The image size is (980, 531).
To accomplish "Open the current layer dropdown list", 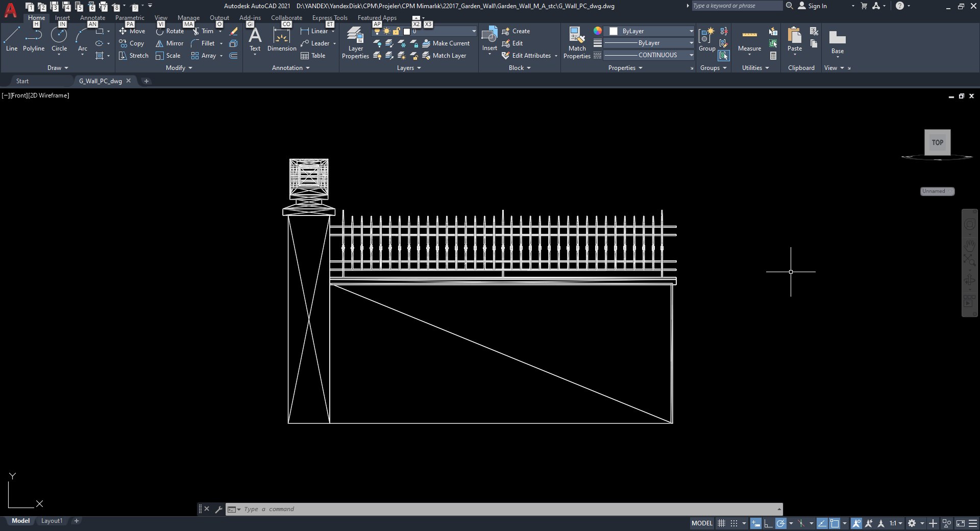I will pyautogui.click(x=425, y=31).
